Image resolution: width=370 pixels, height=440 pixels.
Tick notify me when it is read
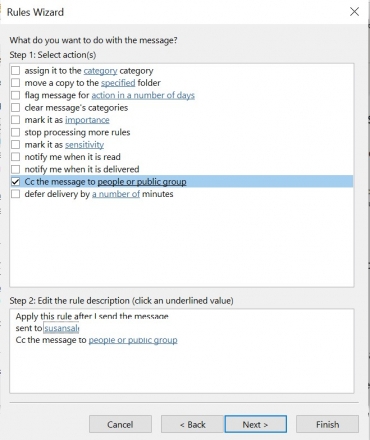[15, 157]
